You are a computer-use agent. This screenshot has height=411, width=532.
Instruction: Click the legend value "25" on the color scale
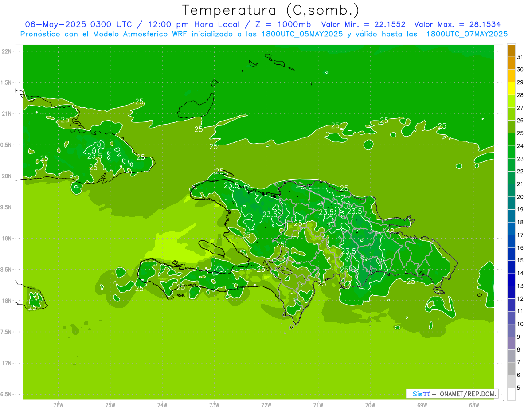pos(520,133)
